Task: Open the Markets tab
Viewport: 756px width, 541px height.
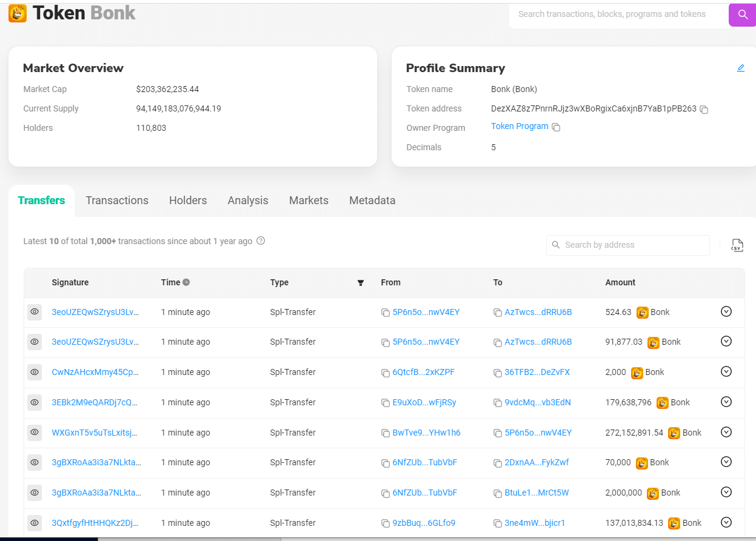Action: coord(309,201)
